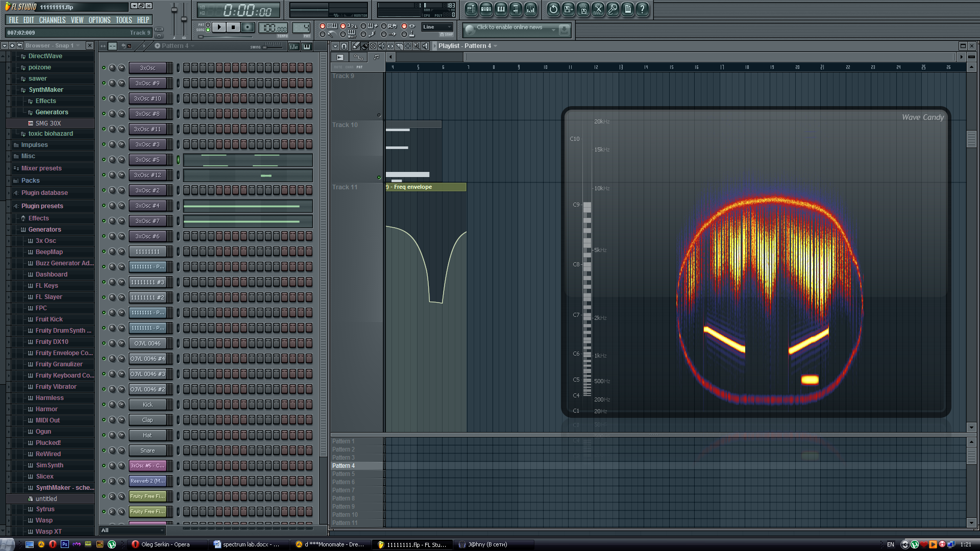Open the project info document icon
The image size is (980, 551).
tap(628, 9)
